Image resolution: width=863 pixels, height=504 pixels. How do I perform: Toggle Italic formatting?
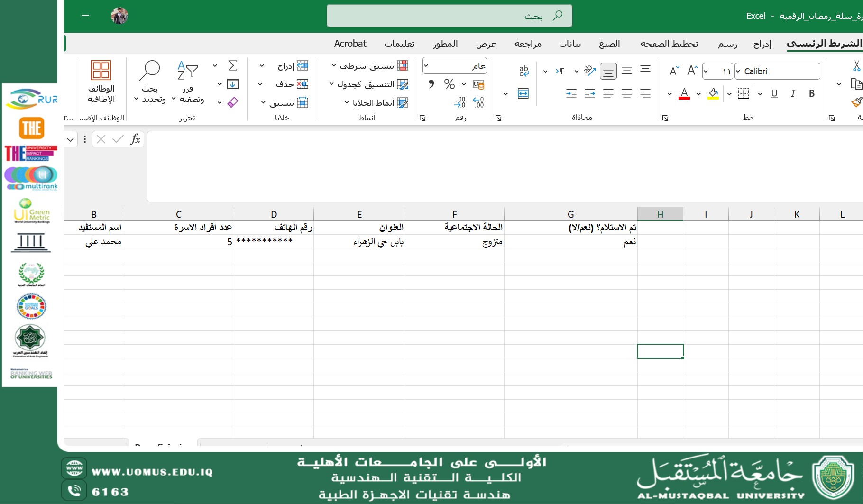pos(793,94)
